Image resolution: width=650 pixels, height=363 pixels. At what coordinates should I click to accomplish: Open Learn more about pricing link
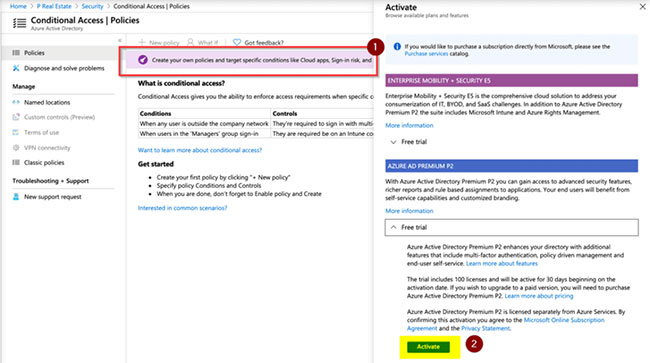[539, 296]
